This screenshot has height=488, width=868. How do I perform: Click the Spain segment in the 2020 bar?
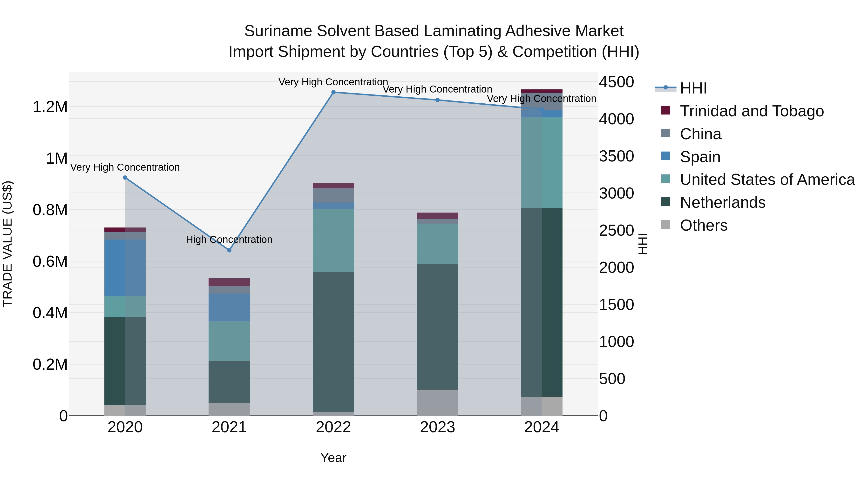pyautogui.click(x=125, y=268)
